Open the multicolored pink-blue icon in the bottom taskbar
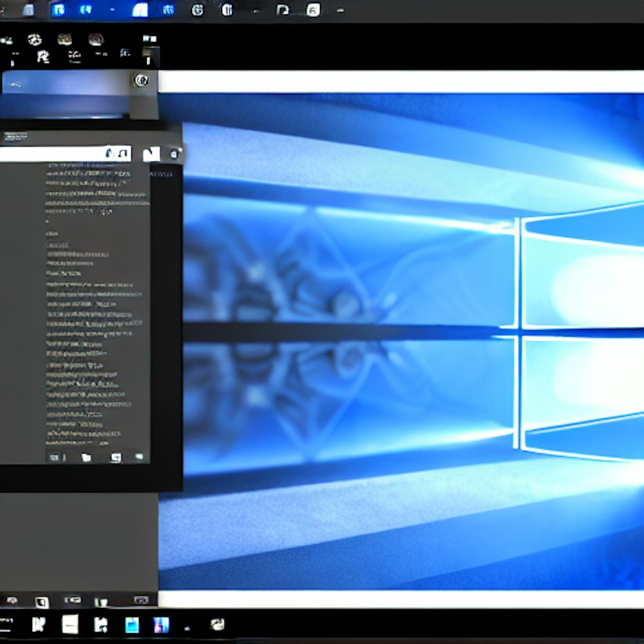This screenshot has height=644, width=644. [x=160, y=625]
